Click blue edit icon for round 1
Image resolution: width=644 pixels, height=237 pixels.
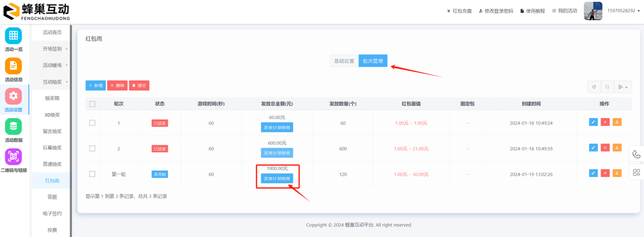[593, 122]
